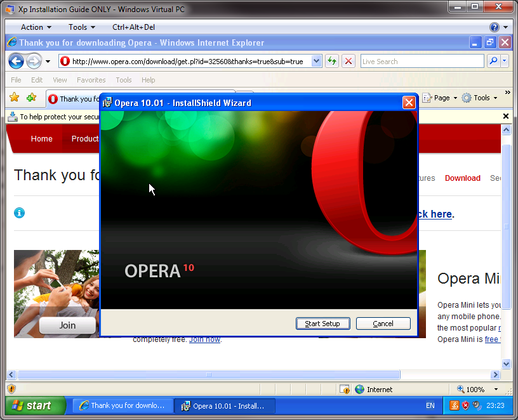The image size is (518, 420).
Task: Send Ctrl+Alt+Del to the virtual machine
Action: (133, 27)
